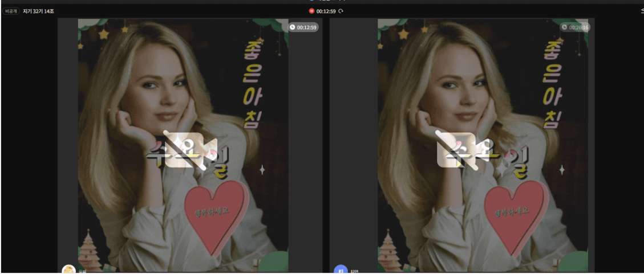Select the left participant video tile
The width and height of the screenshot is (644, 274).
190,145
